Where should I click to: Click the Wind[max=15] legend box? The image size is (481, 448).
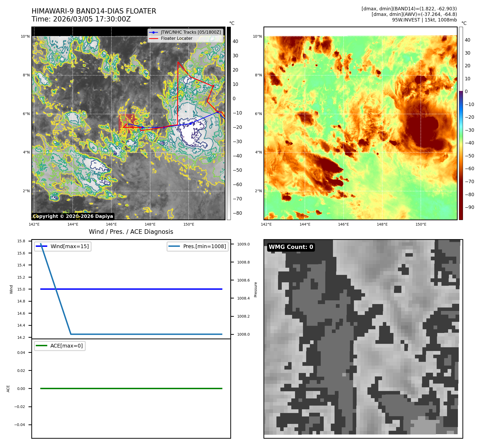point(63,246)
